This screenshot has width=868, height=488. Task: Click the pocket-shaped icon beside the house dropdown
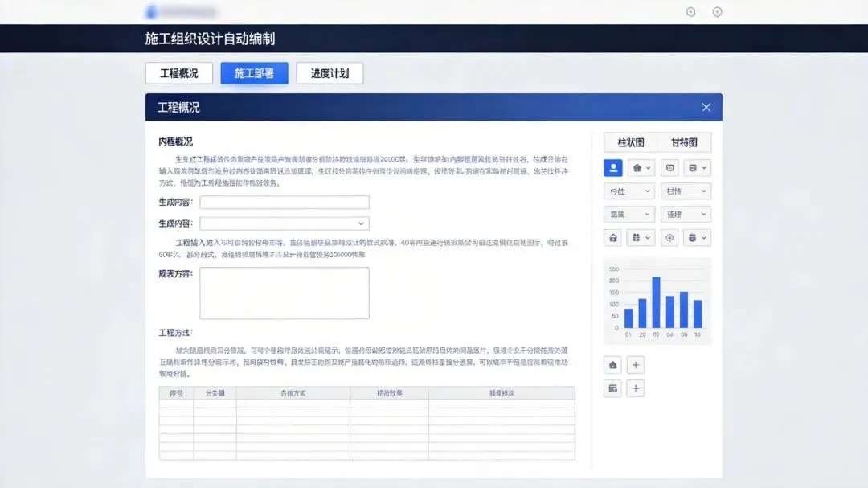point(669,168)
